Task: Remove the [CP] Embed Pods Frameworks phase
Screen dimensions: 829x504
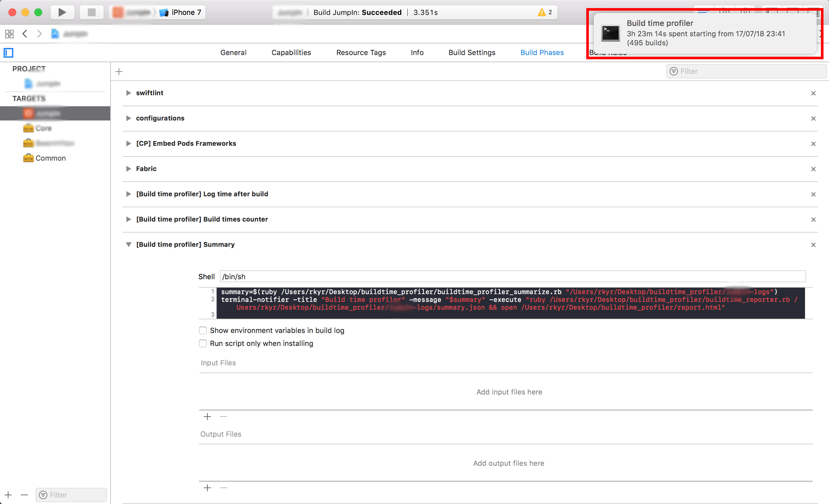Action: tap(813, 143)
